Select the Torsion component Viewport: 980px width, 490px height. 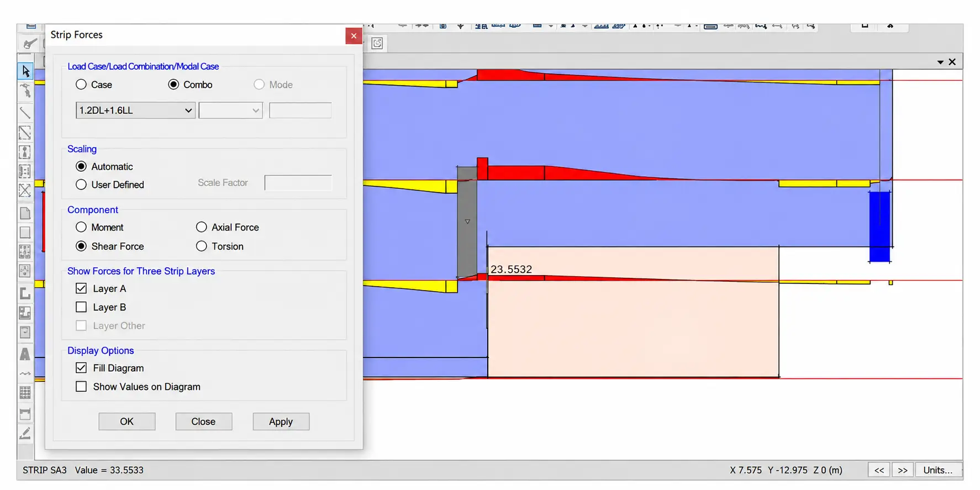[x=202, y=246]
